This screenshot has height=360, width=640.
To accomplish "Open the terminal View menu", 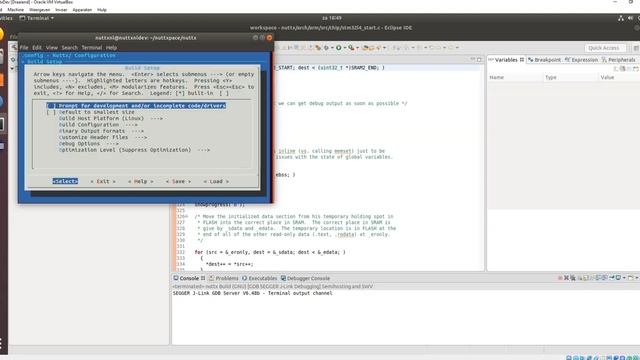I will (51, 47).
